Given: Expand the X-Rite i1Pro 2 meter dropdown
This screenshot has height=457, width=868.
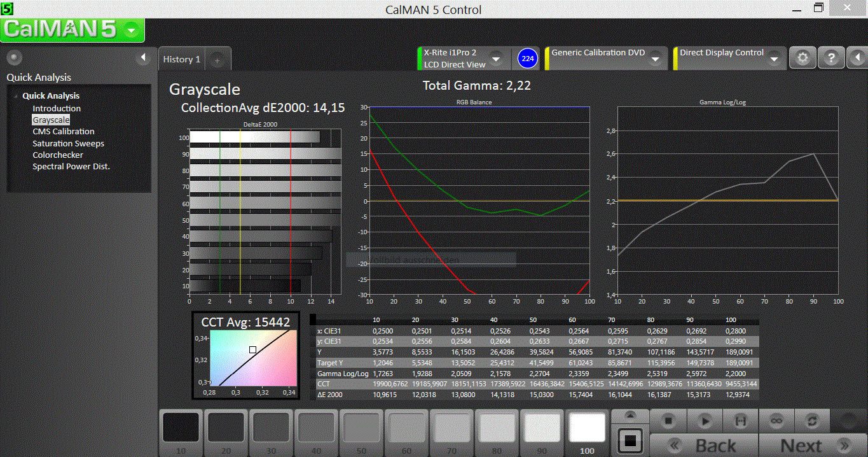Looking at the screenshot, I should click(497, 59).
